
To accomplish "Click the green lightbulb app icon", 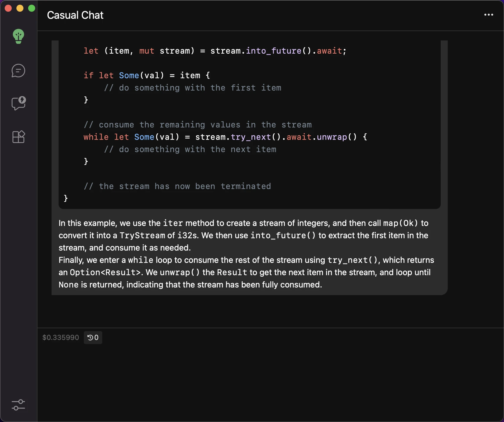I will 18,36.
